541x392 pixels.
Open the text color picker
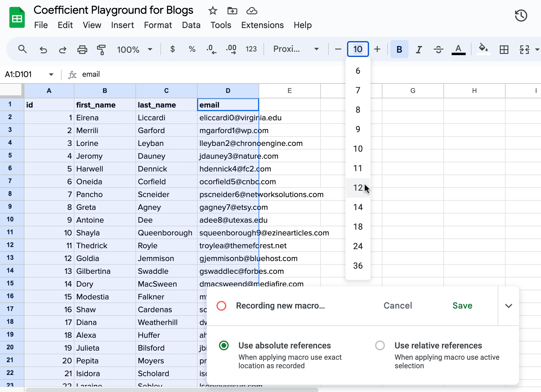[458, 49]
